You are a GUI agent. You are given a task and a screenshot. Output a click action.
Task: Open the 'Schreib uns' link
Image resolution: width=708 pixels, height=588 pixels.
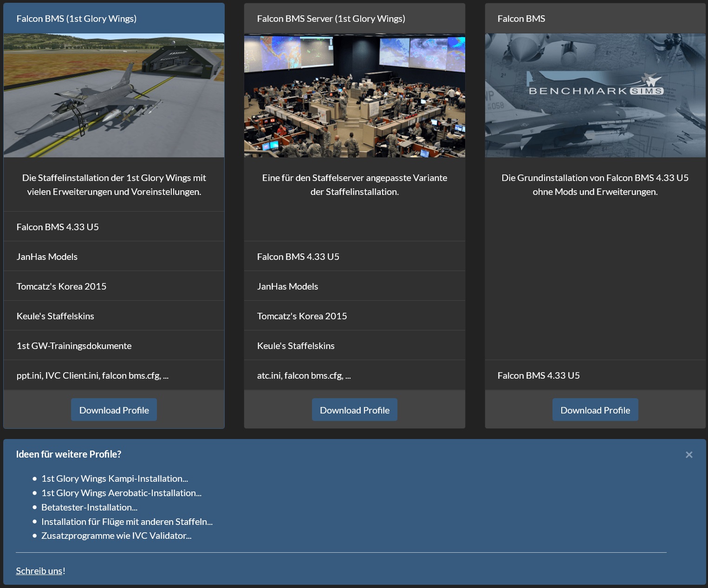coord(39,571)
